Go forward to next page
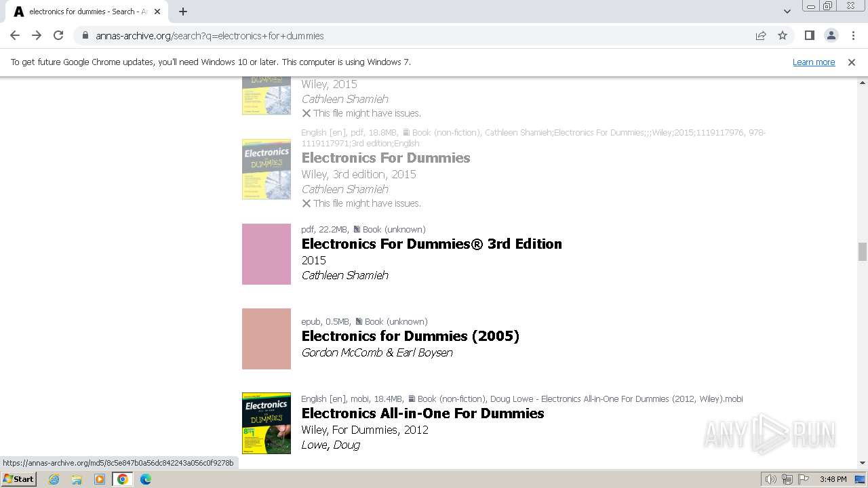Screen dimensions: 868x488 click(x=37, y=35)
